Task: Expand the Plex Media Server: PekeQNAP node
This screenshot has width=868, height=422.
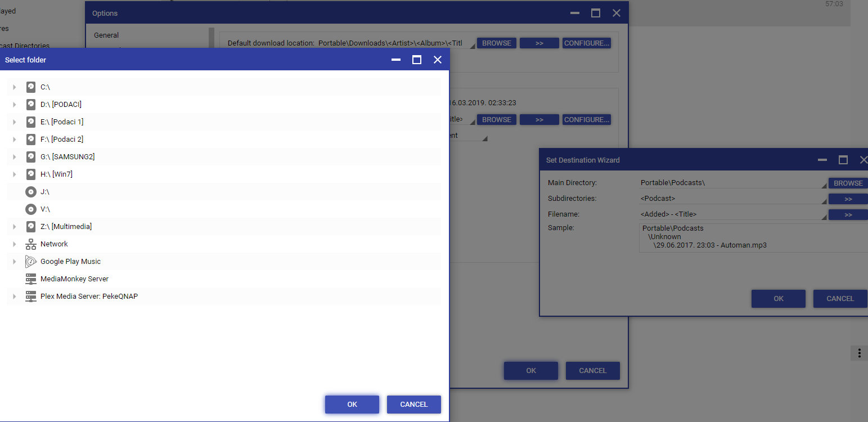Action: coord(15,297)
